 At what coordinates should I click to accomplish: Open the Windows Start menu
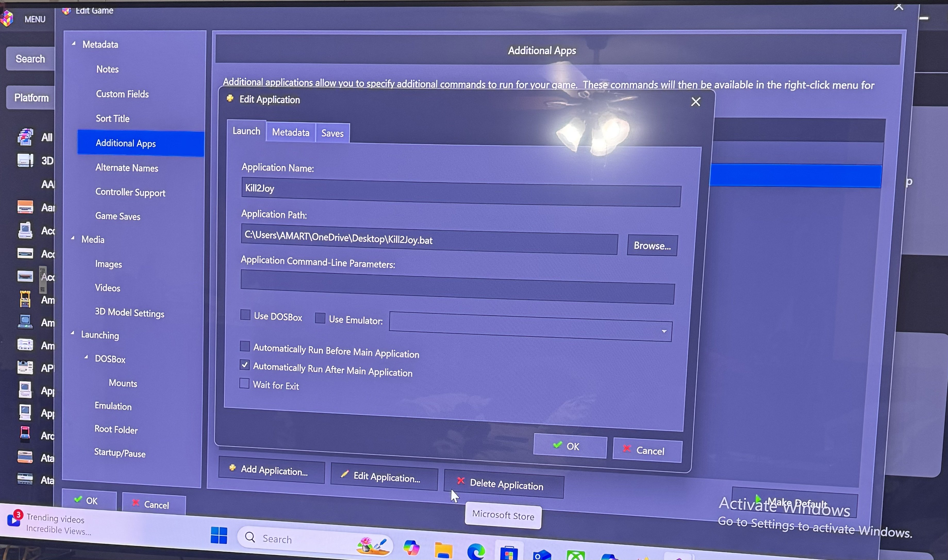(219, 535)
